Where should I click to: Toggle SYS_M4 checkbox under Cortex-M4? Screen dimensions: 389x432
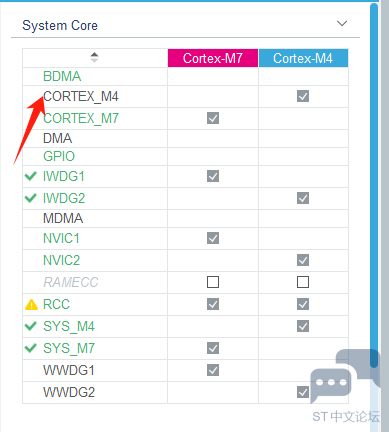303,326
